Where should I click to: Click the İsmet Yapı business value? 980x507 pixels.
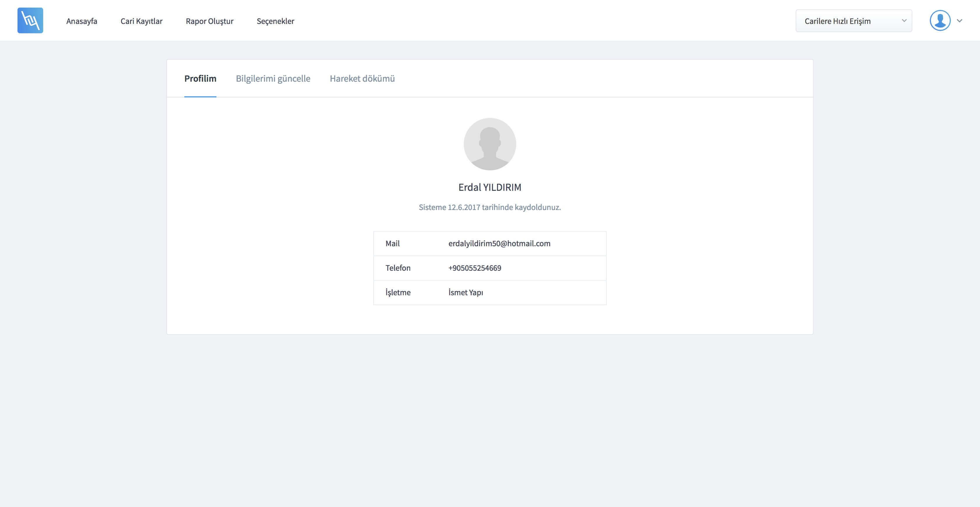pyautogui.click(x=465, y=292)
